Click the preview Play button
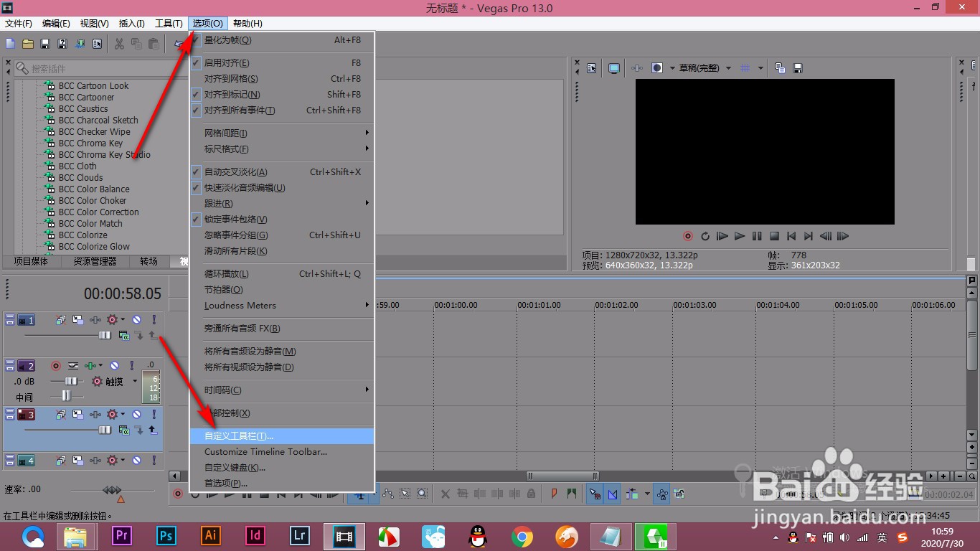Image resolution: width=980 pixels, height=551 pixels. coord(740,236)
